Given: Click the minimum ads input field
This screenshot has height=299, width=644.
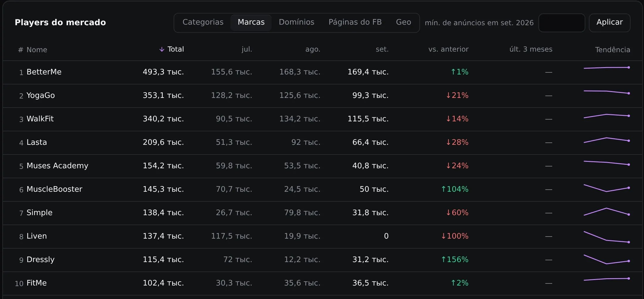Looking at the screenshot, I should point(562,23).
